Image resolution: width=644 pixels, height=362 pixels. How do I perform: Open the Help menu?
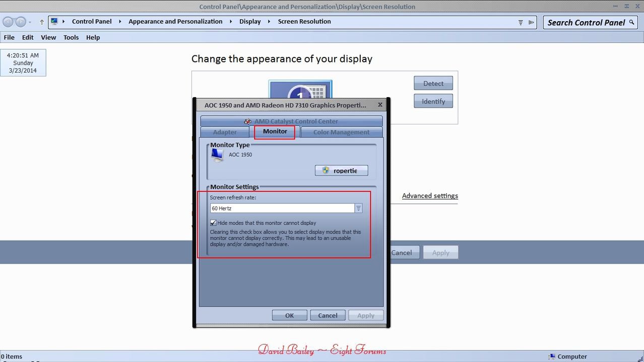click(x=93, y=37)
